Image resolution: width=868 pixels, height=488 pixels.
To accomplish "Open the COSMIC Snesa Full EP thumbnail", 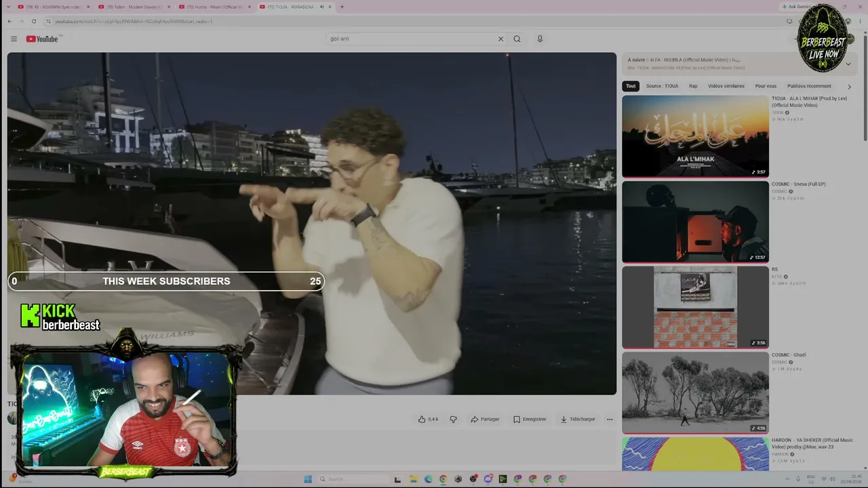I will [x=695, y=222].
